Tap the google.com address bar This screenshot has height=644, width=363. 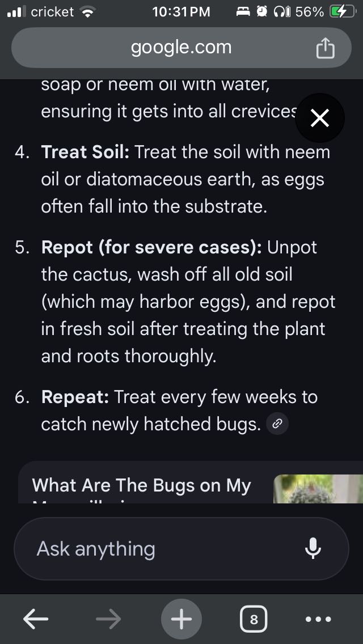pos(181,48)
